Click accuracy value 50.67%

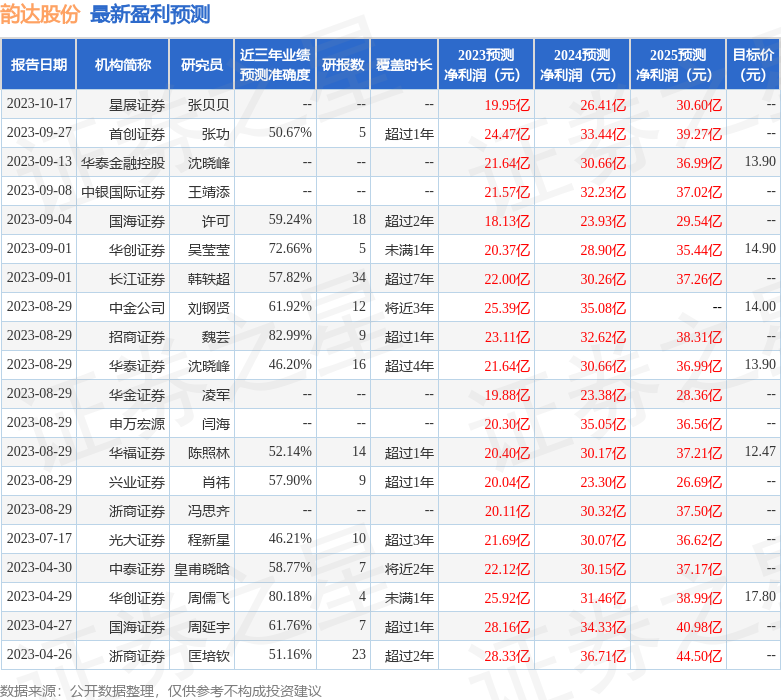290,133
